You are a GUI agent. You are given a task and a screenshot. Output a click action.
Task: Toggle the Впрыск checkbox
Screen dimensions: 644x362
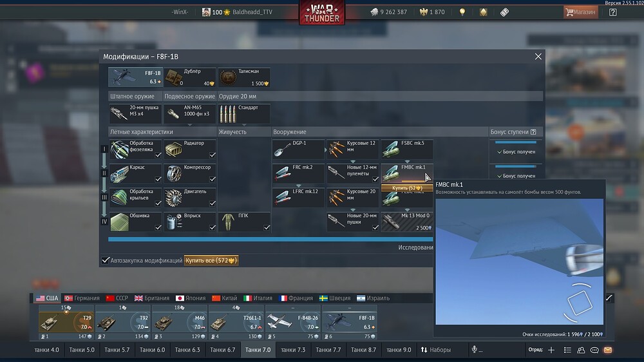tap(213, 227)
